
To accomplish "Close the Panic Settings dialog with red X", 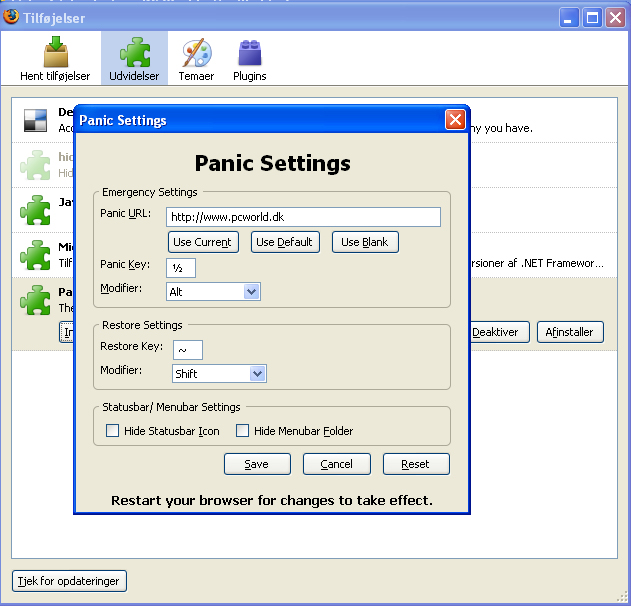I will point(455,120).
